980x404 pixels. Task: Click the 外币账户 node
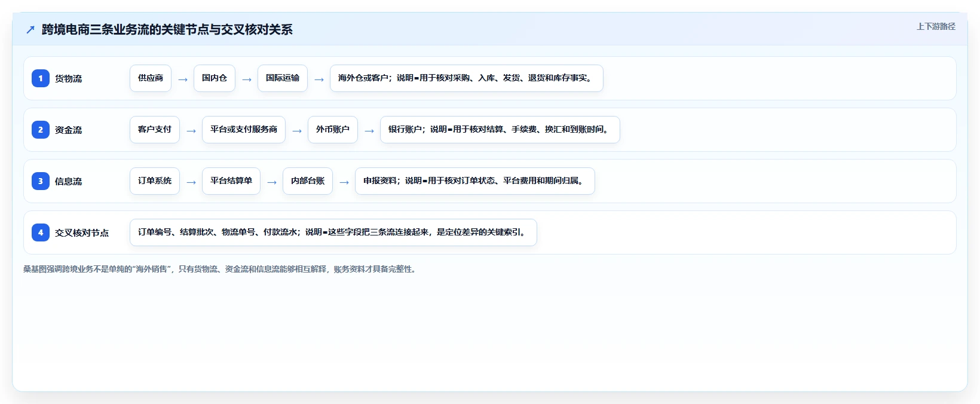[x=333, y=130]
